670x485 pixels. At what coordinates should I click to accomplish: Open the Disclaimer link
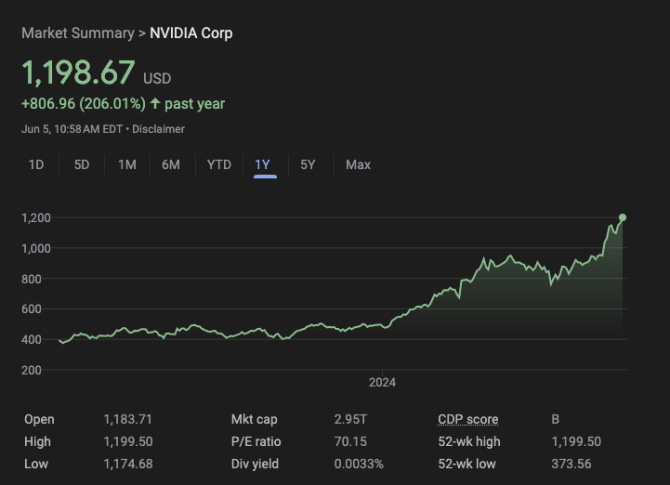[158, 129]
